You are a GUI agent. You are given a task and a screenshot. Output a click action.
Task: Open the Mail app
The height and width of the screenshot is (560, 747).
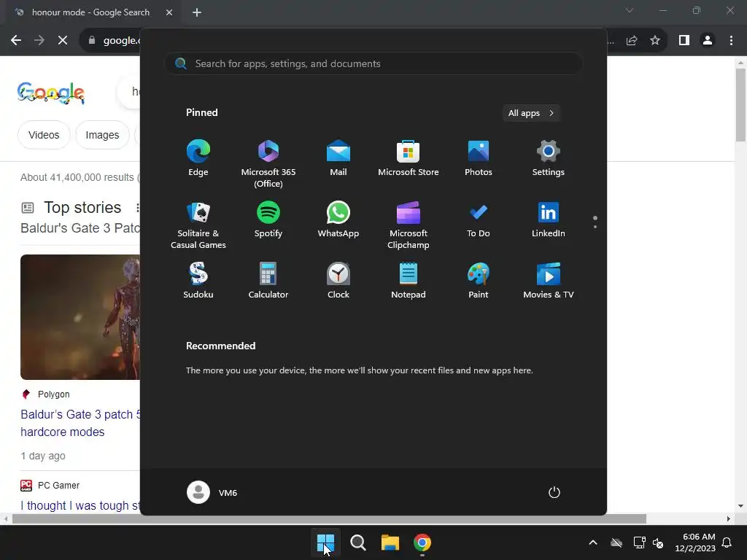point(338,158)
